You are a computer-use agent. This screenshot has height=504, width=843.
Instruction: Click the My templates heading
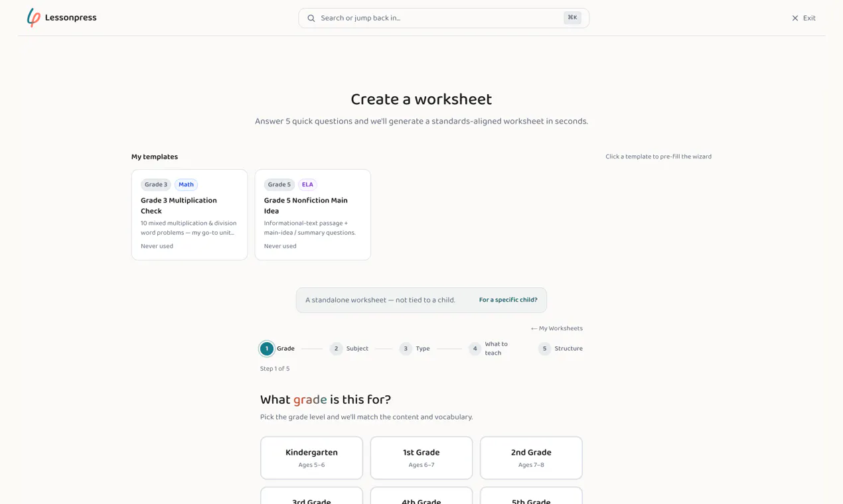tap(155, 157)
